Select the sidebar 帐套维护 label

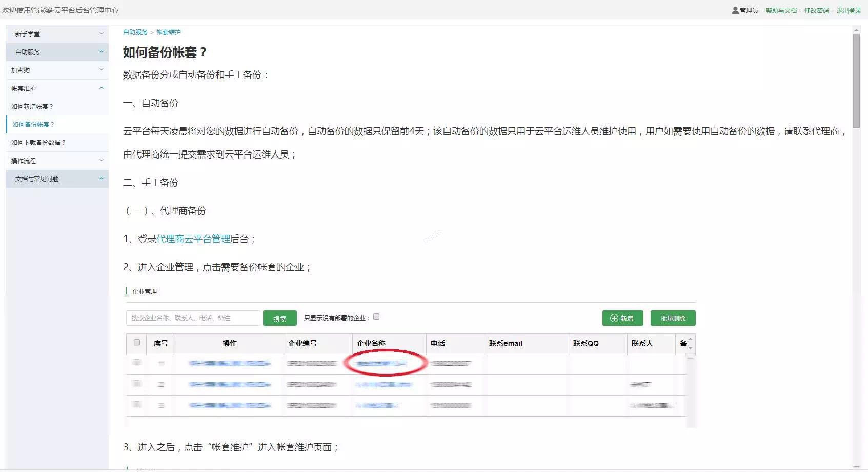24,88
